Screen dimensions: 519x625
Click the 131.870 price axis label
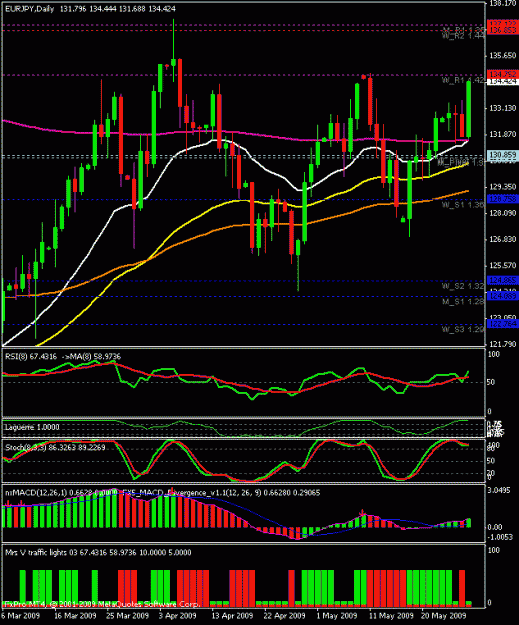point(503,134)
